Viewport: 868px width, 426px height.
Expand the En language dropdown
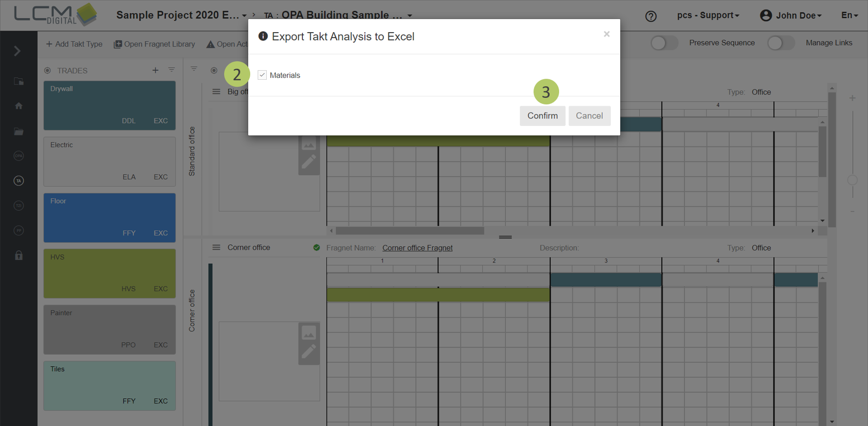pos(849,16)
